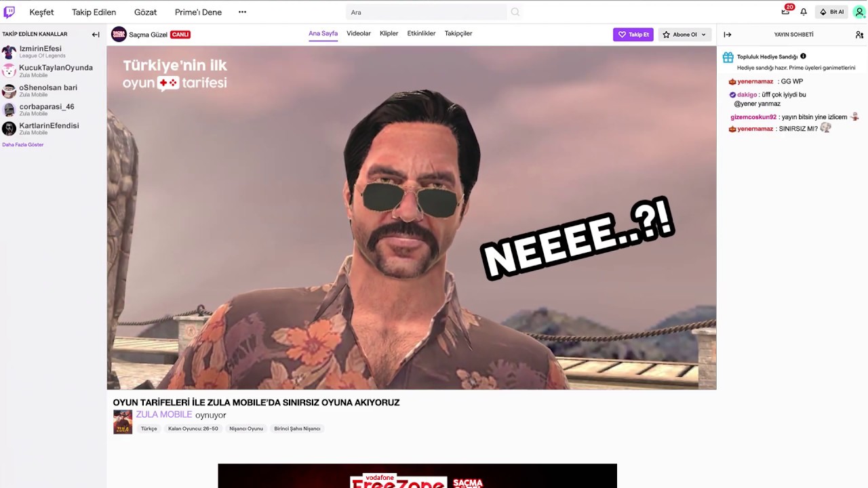Open IzmirinEfesi channel name in sidebar
The width and height of the screenshot is (868, 488).
40,49
